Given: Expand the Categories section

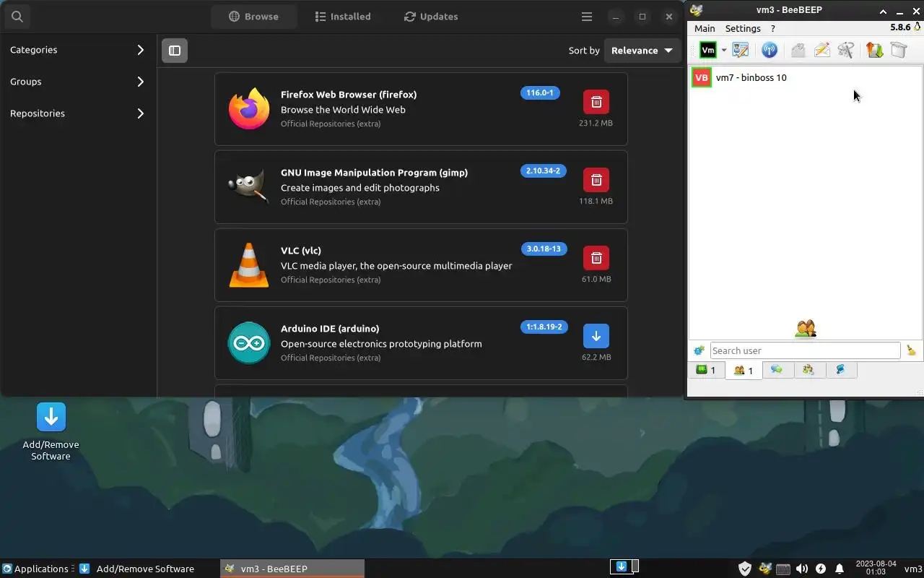Looking at the screenshot, I should [x=78, y=50].
